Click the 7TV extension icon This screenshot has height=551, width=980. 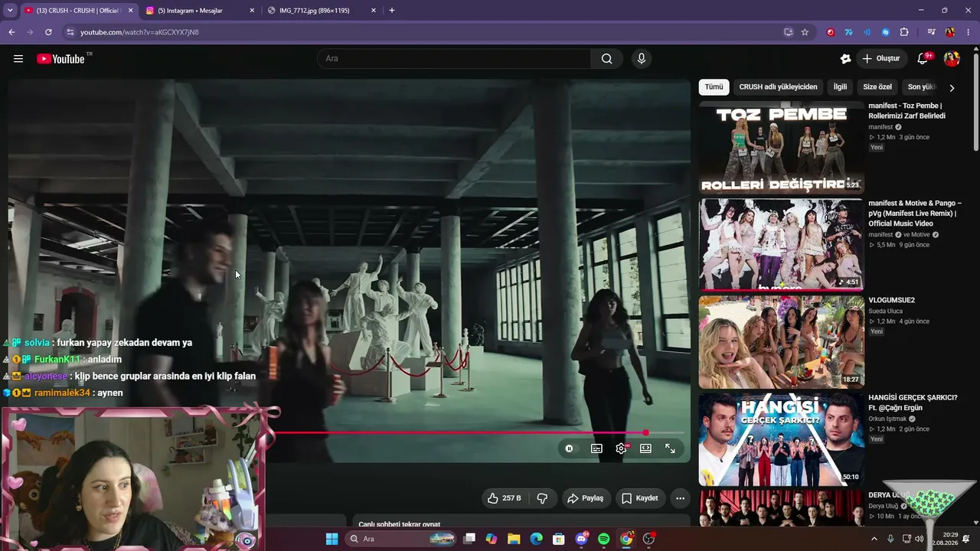849,32
